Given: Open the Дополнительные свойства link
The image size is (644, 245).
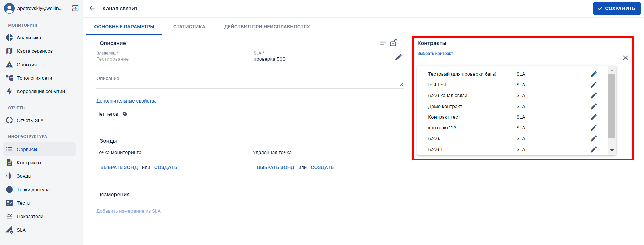Looking at the screenshot, I should 126,101.
